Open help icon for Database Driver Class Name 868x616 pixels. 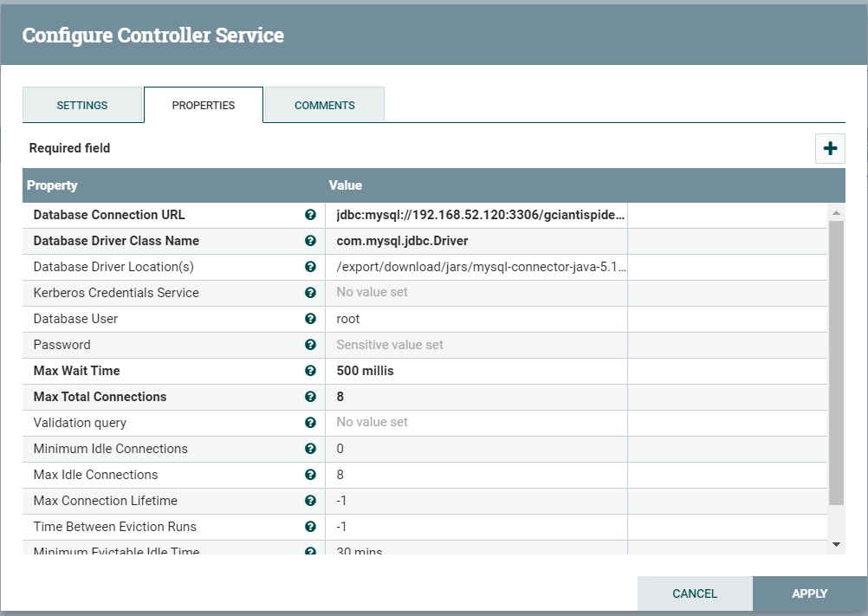(310, 241)
